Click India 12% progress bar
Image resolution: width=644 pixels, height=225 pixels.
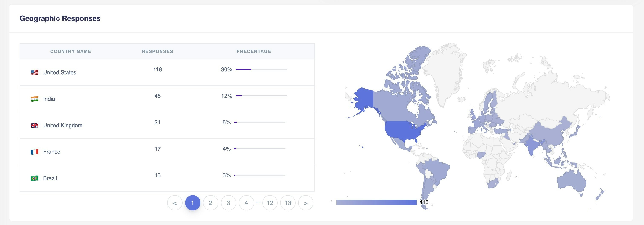click(x=261, y=96)
